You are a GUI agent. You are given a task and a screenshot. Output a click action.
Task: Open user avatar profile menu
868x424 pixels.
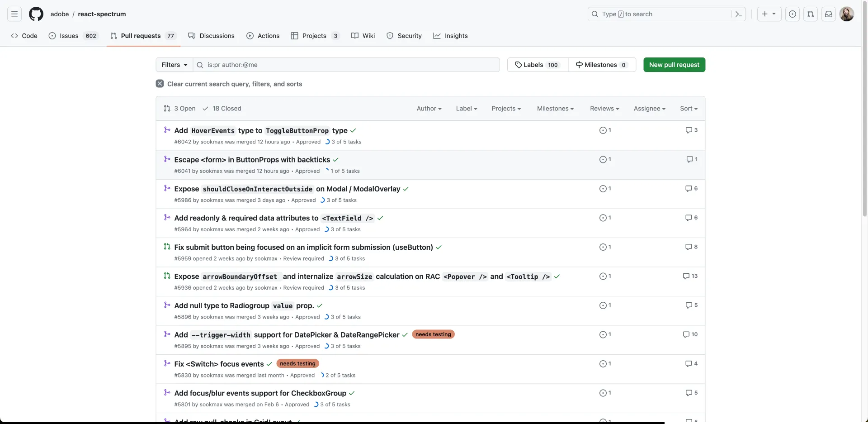coord(846,14)
